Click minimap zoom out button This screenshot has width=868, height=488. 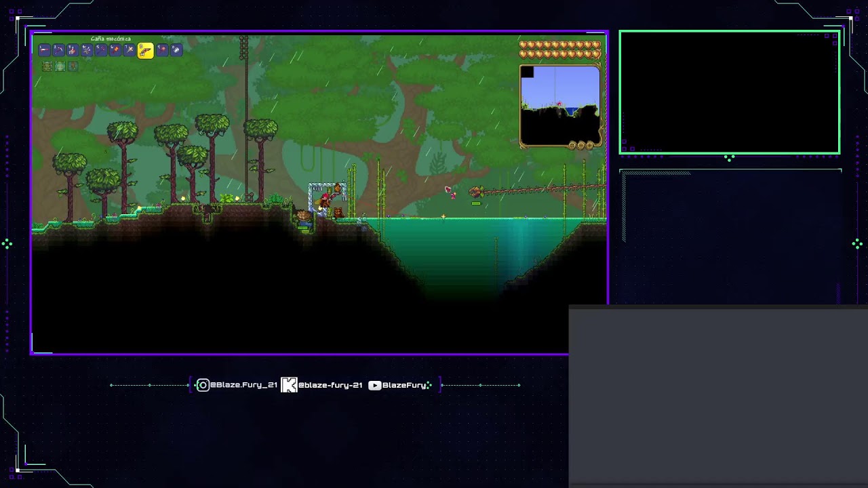581,145
